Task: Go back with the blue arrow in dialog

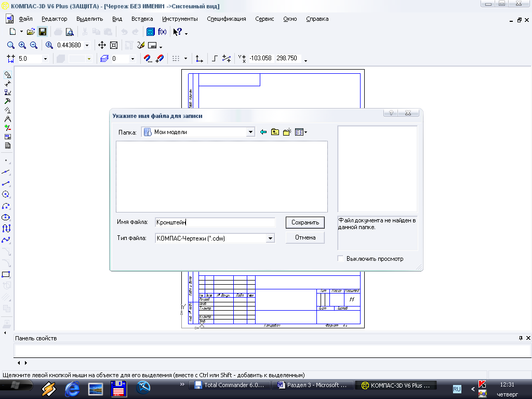Action: 263,132
